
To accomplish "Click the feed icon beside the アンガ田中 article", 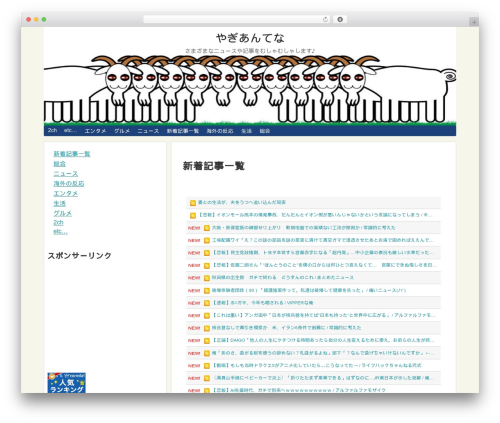I will (x=207, y=316).
